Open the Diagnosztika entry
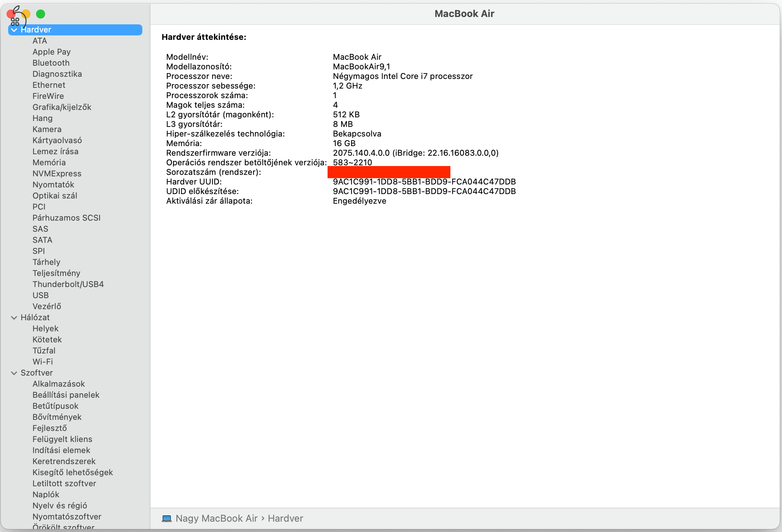 57,74
